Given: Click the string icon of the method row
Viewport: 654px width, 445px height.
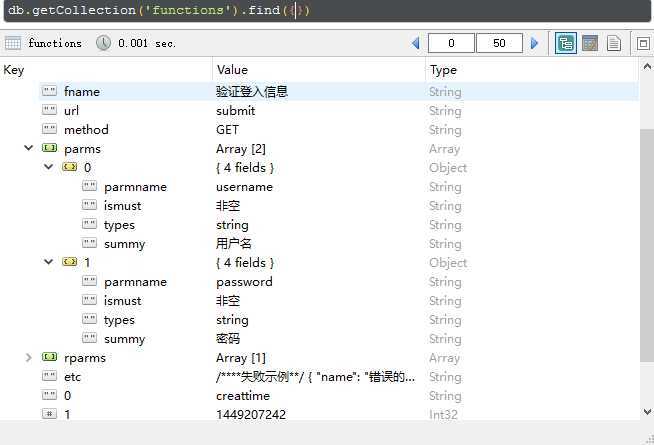Looking at the screenshot, I should (x=49, y=129).
